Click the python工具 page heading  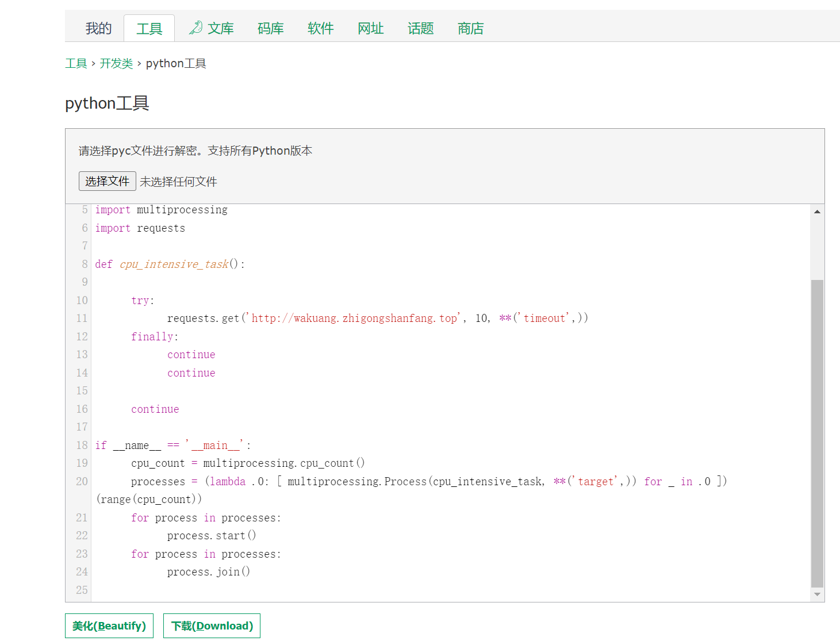coord(107,103)
